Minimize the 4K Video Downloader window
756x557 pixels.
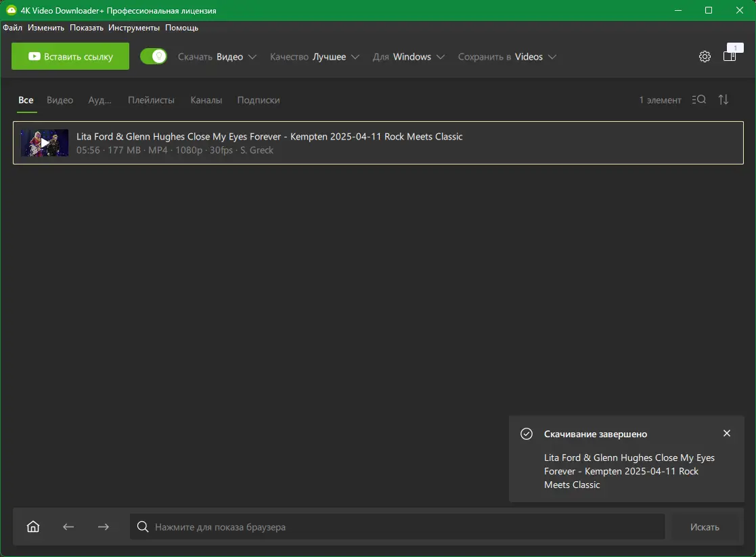point(678,10)
